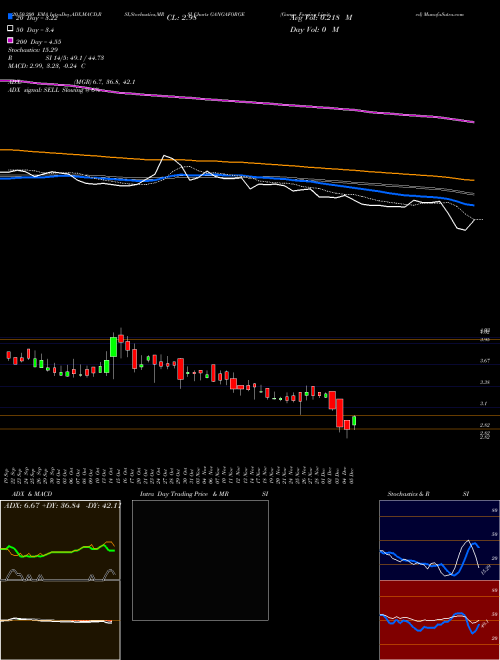Screen dimensions: 500x660
Task: Click the 'Intra Day Trading Price & MR' heading
Action: [x=184, y=494]
